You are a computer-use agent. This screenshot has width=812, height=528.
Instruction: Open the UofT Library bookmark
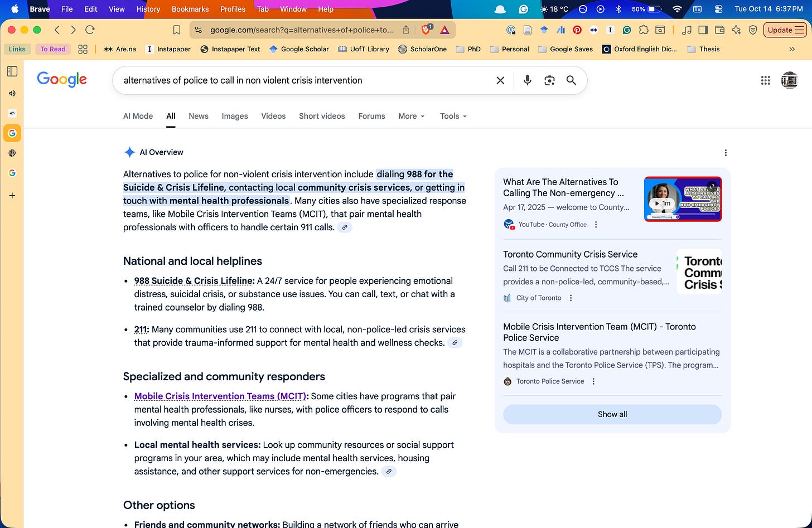point(364,49)
